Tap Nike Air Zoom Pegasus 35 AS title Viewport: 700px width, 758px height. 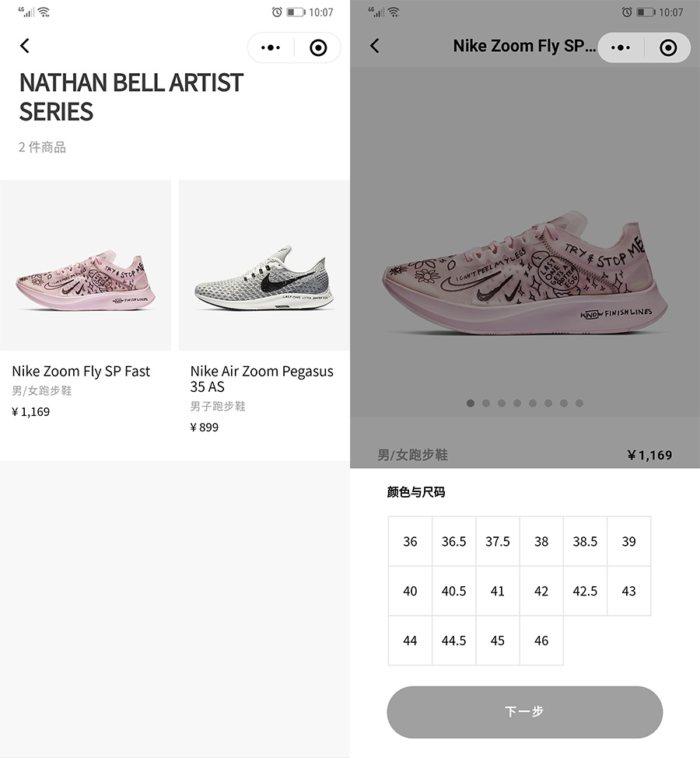(x=261, y=379)
